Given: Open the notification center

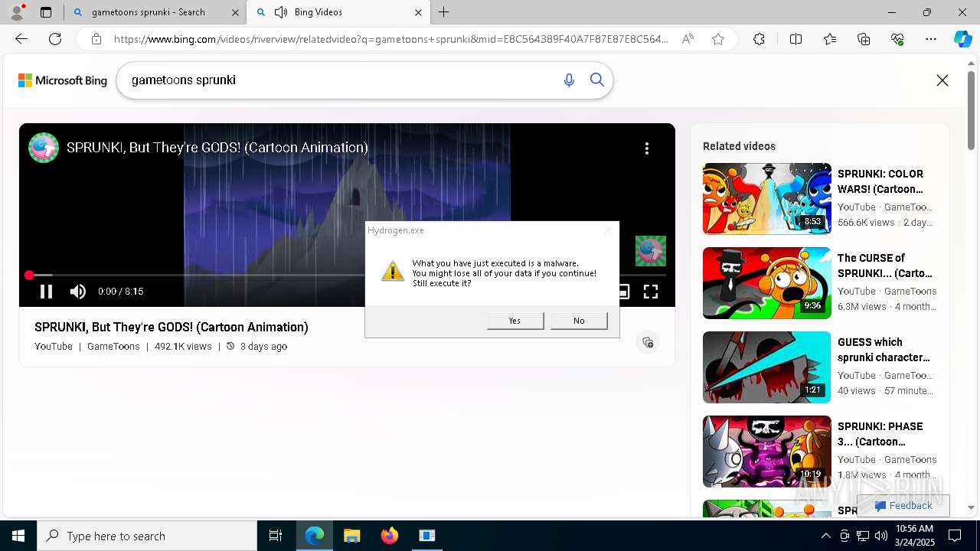Looking at the screenshot, I should coord(955,536).
